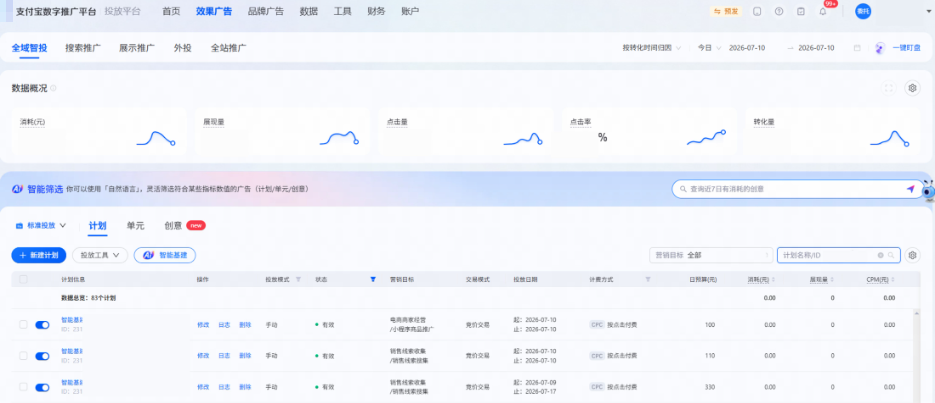
Task: Switch to the 全站推广 tab
Action: click(229, 48)
